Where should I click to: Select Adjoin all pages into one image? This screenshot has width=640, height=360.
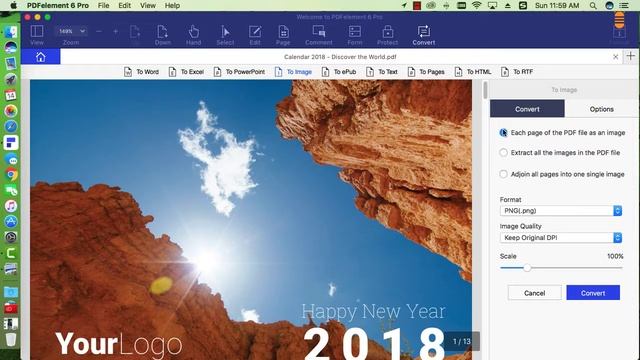[x=504, y=174]
